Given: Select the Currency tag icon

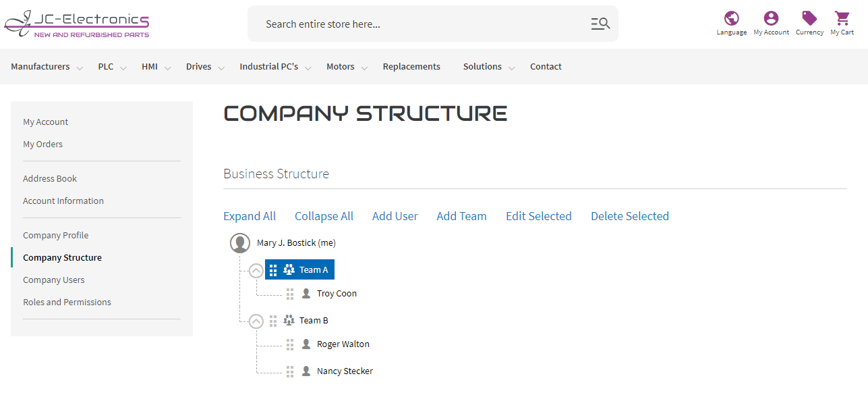Looking at the screenshot, I should pyautogui.click(x=809, y=18).
